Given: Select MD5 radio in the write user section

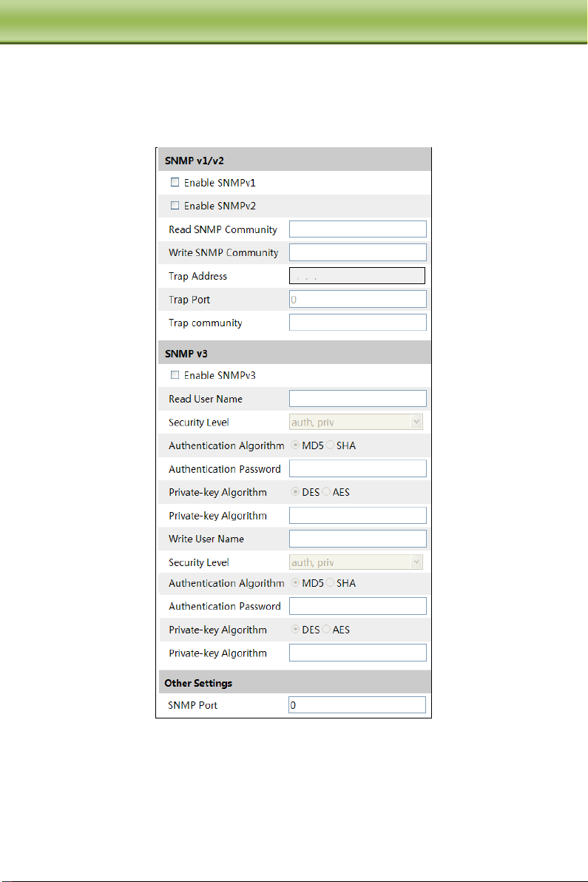Looking at the screenshot, I should coord(295,583).
